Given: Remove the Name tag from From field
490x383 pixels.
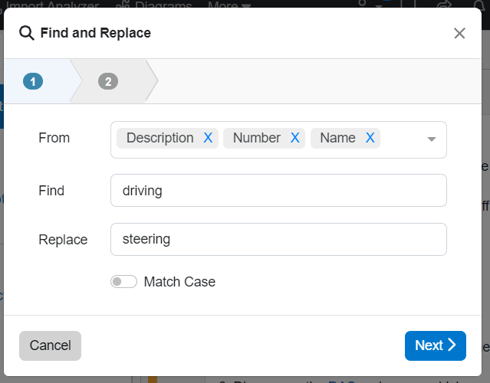Looking at the screenshot, I should pos(370,138).
